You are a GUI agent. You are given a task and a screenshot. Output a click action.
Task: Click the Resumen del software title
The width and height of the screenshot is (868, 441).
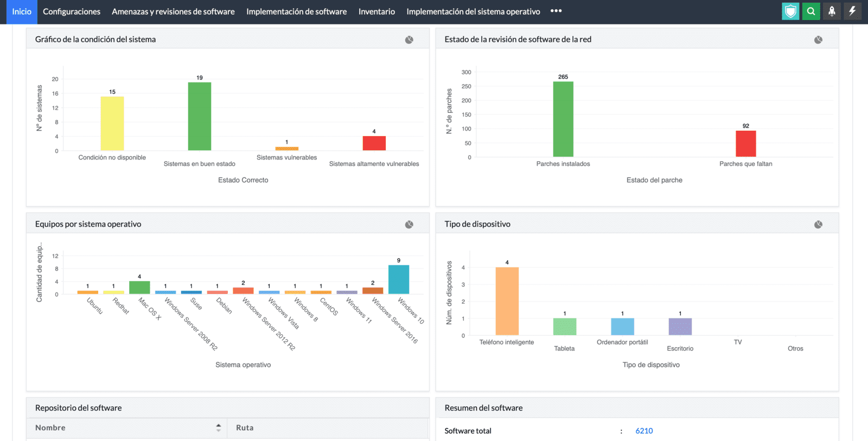click(484, 408)
